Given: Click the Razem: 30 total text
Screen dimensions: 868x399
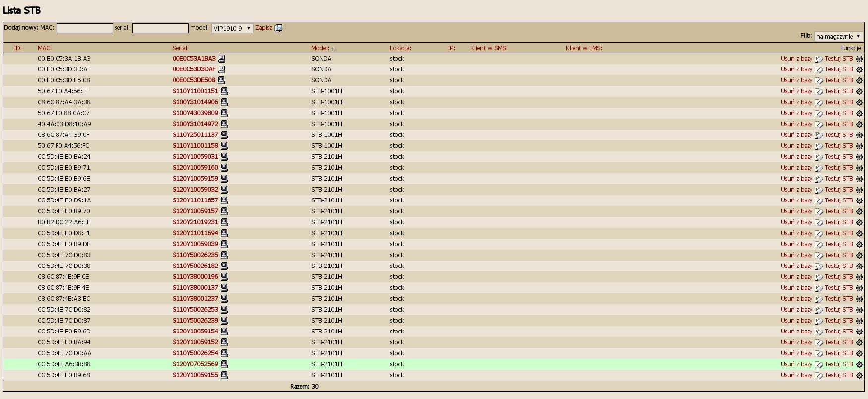Looking at the screenshot, I should click(304, 386).
